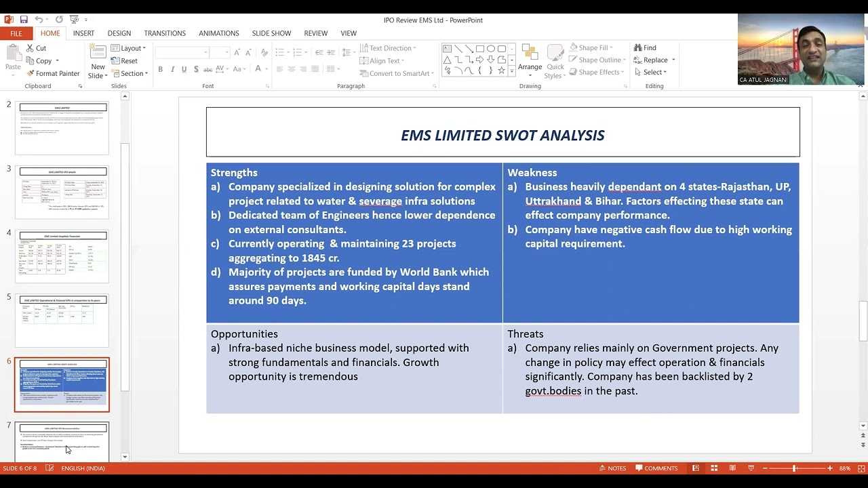The height and width of the screenshot is (488, 868).
Task: Open the TRANSITIONS tab
Action: pyautogui.click(x=165, y=33)
